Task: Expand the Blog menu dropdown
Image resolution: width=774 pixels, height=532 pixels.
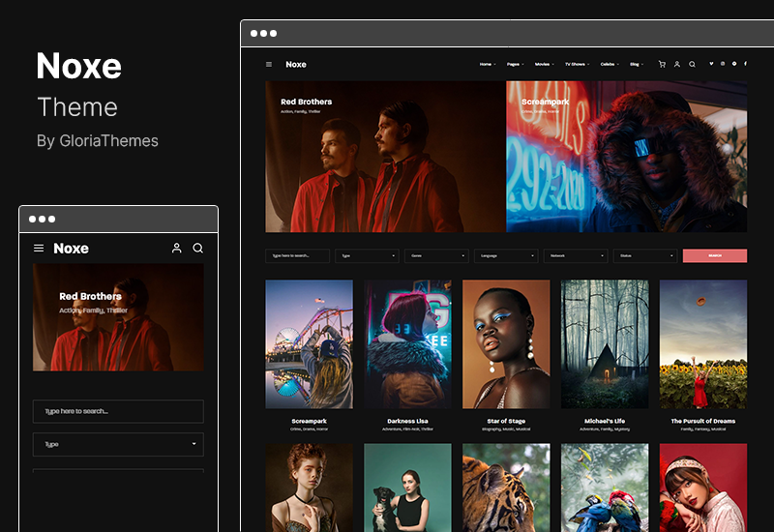Action: point(637,64)
